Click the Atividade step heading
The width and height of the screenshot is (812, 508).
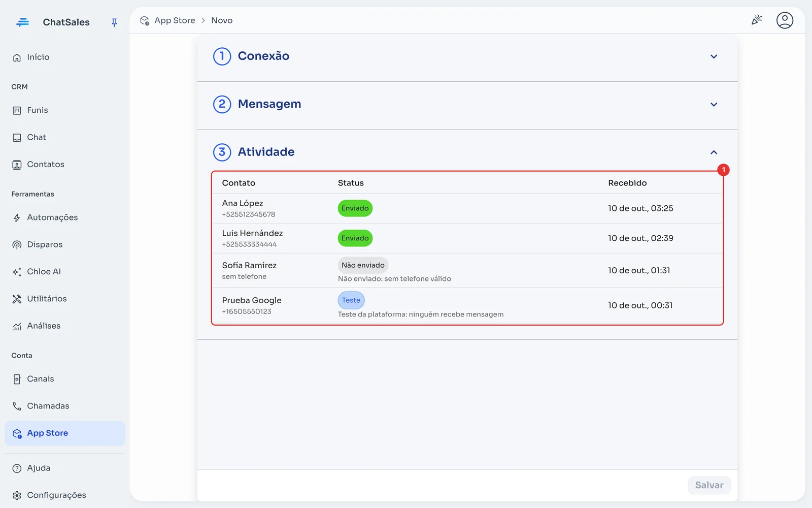tap(266, 152)
